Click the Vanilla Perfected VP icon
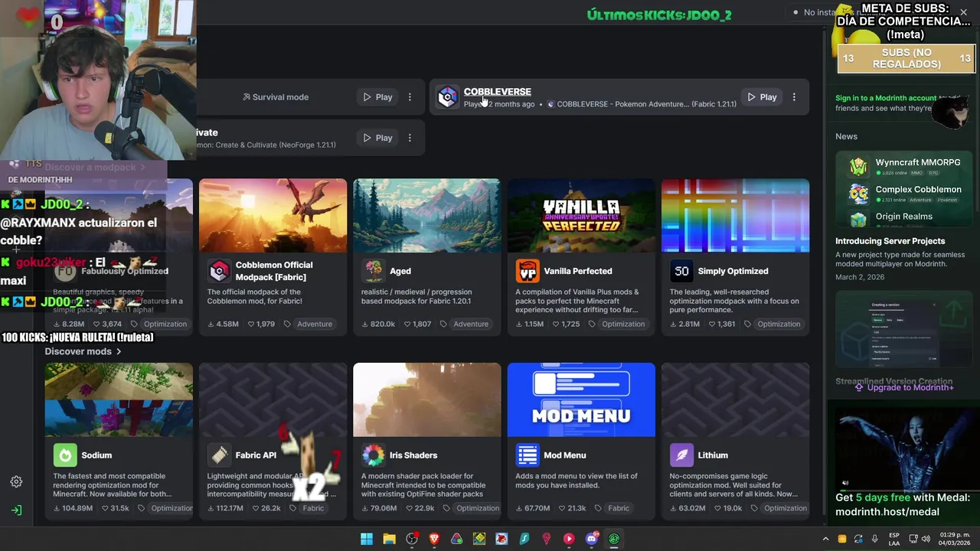The height and width of the screenshot is (551, 980). (x=528, y=271)
